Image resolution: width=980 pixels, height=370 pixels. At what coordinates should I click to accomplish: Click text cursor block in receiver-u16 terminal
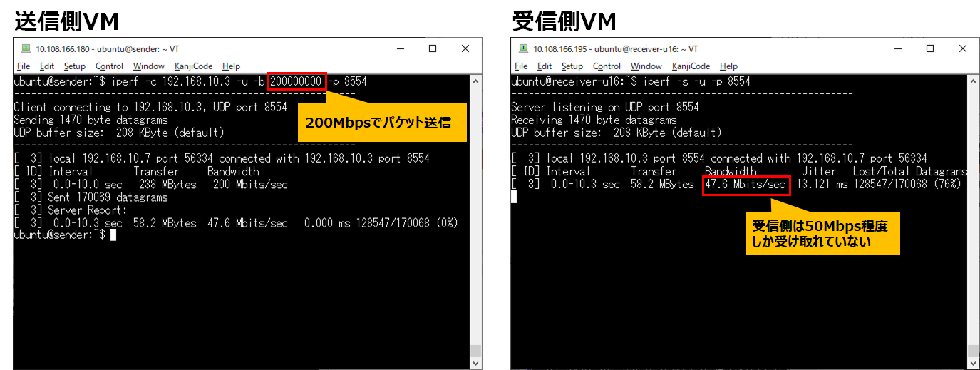pyautogui.click(x=514, y=197)
